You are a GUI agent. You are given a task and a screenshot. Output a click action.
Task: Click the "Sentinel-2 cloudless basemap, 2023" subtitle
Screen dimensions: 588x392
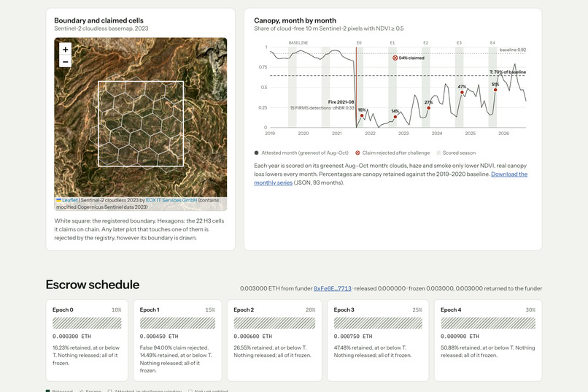(x=101, y=28)
